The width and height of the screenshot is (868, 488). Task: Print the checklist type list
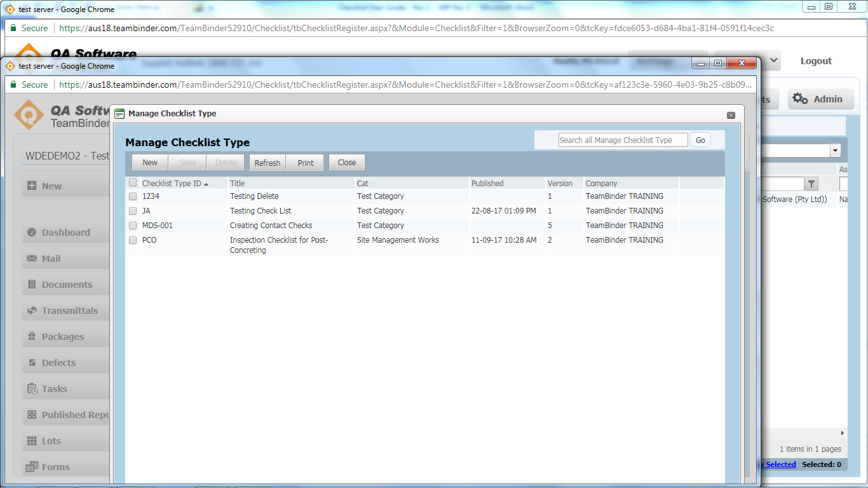tap(306, 163)
